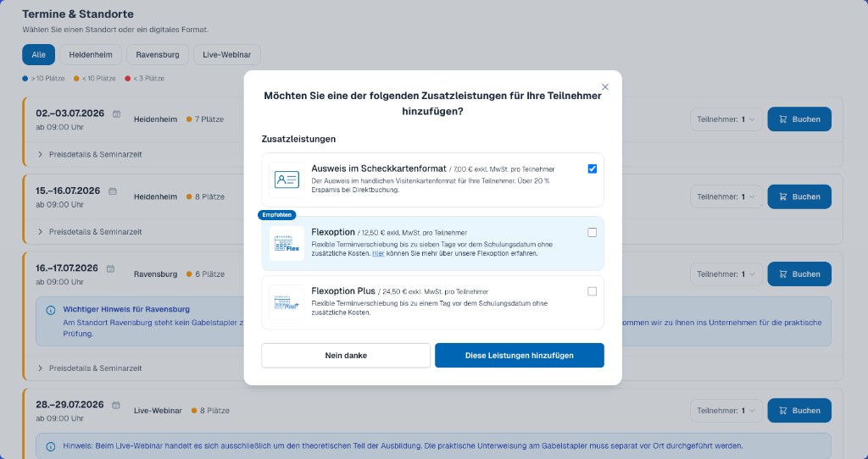Click the 'Flexoption Plus' title text

click(343, 290)
